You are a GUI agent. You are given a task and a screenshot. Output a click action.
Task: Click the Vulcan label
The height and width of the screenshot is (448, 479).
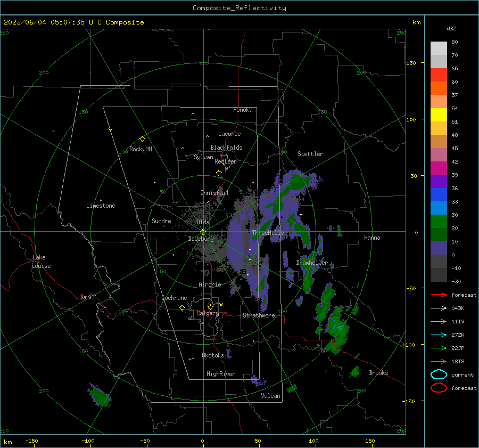(271, 396)
